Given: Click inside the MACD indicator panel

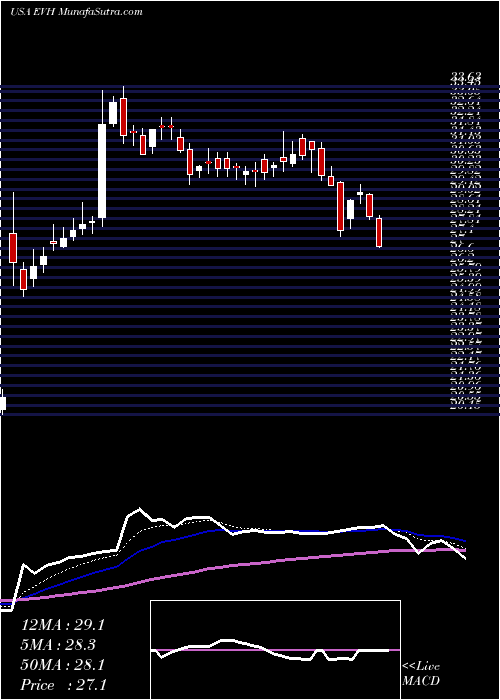Looking at the screenshot, I should click(275, 650).
